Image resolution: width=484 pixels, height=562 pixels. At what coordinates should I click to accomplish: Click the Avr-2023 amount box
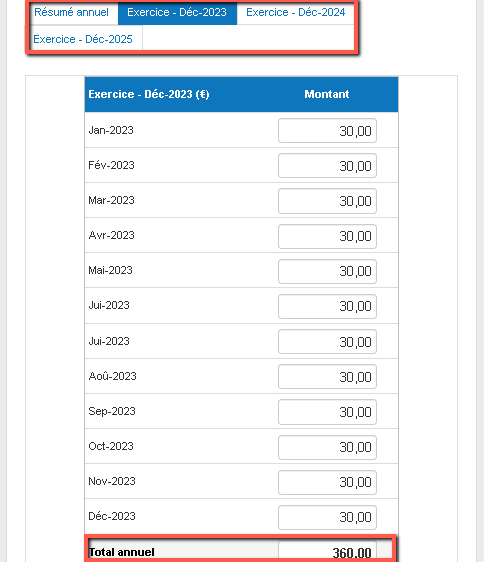click(327, 236)
